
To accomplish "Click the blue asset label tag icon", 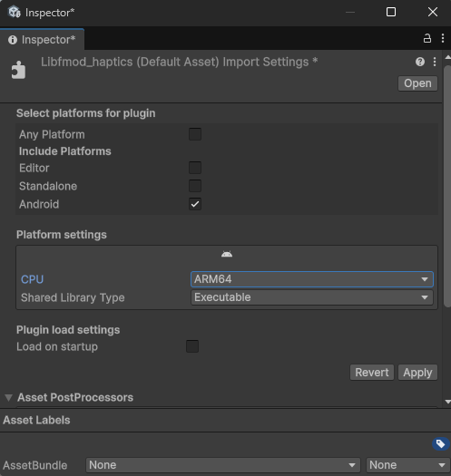I will pos(440,444).
